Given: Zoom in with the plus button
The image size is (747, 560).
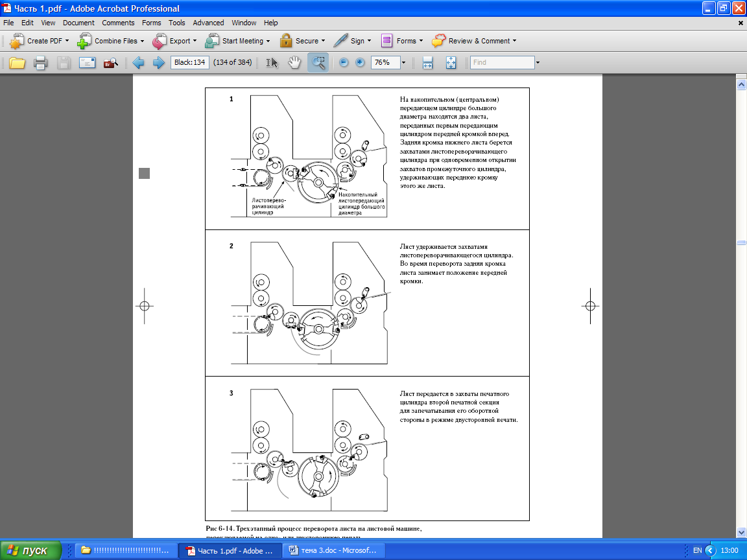Looking at the screenshot, I should click(360, 62).
